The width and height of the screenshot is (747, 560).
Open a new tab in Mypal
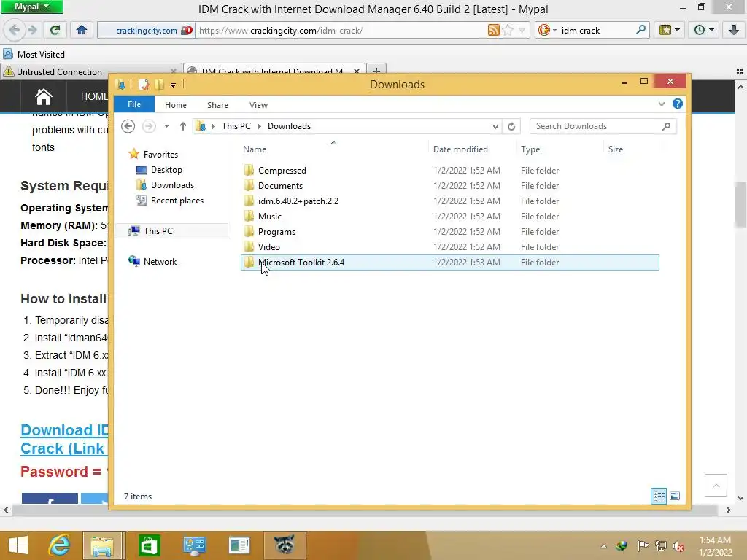[376, 71]
